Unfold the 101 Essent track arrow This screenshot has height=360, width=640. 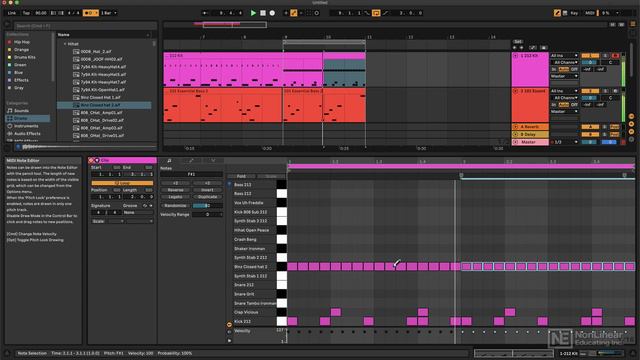pos(515,91)
